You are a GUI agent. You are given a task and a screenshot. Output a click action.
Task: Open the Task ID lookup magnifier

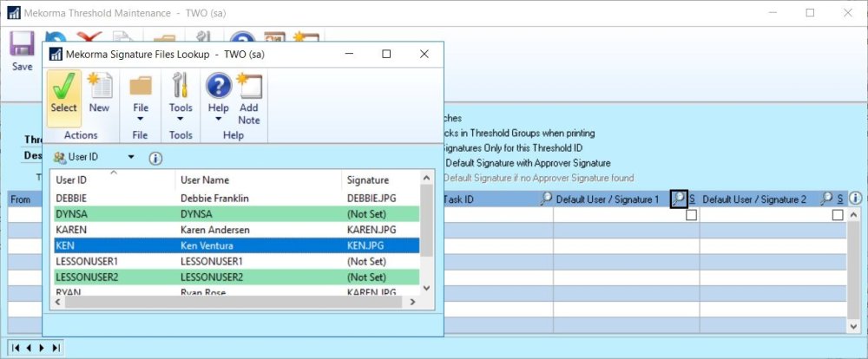546,199
